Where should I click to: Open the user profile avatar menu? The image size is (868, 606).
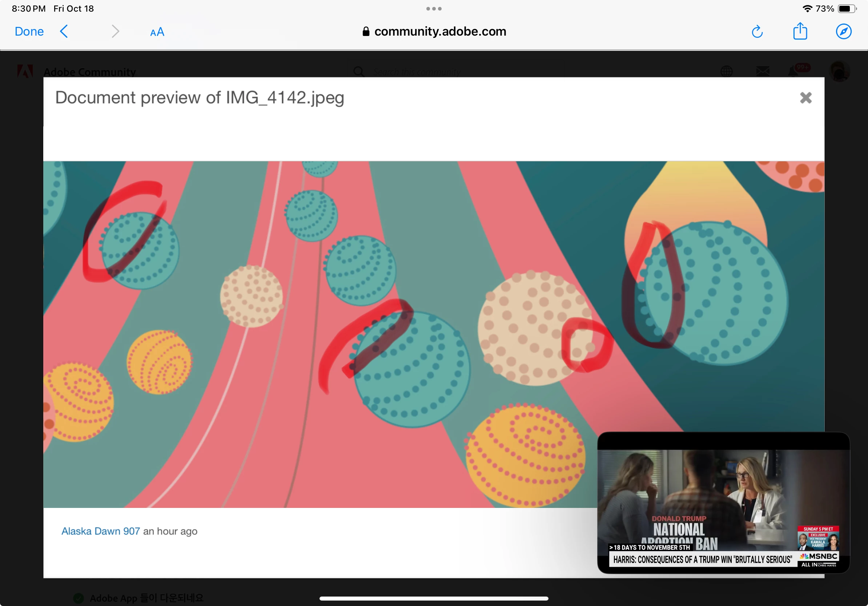(x=839, y=72)
